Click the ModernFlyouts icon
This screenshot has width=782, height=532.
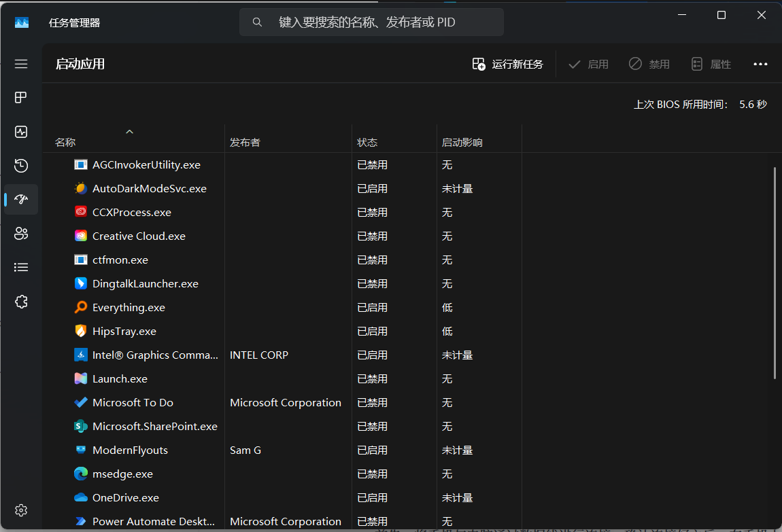81,450
